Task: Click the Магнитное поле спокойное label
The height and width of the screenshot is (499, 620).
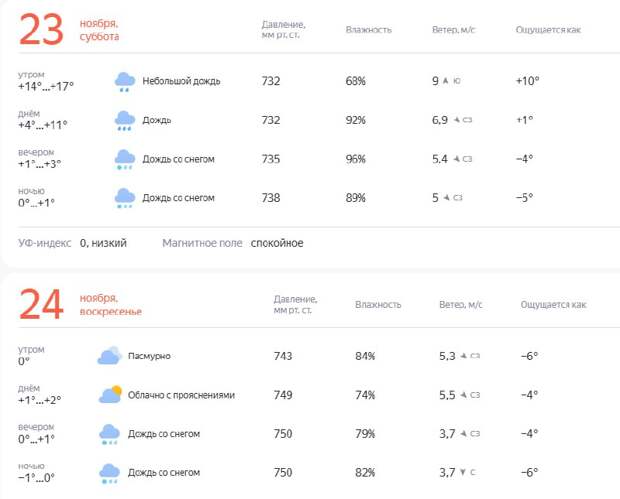Action: coord(202,243)
